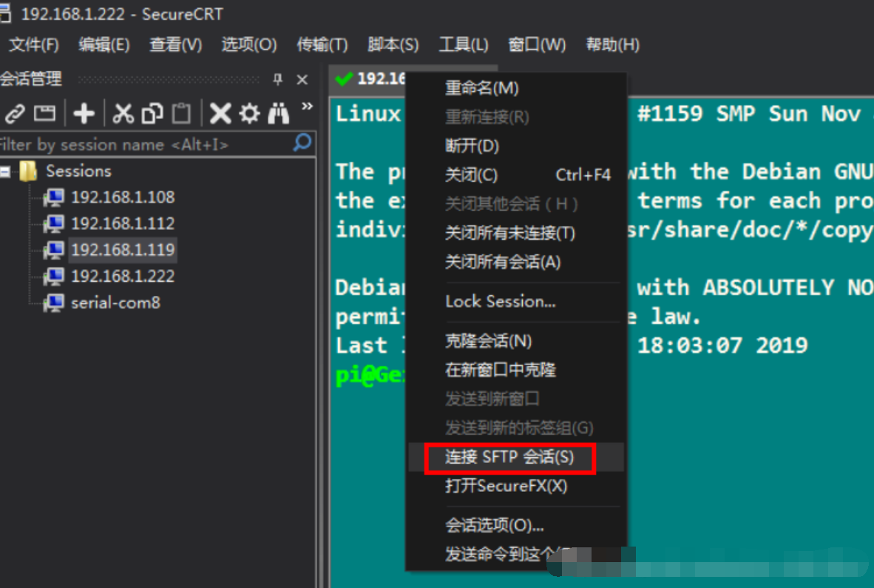
Task: Choose Lock Session... menu item
Action: click(516, 302)
